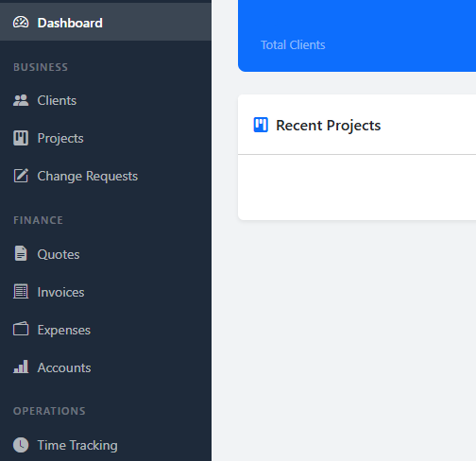Open the Dashboard menu item
Image resolution: width=476 pixels, height=461 pixels.
click(x=106, y=22)
